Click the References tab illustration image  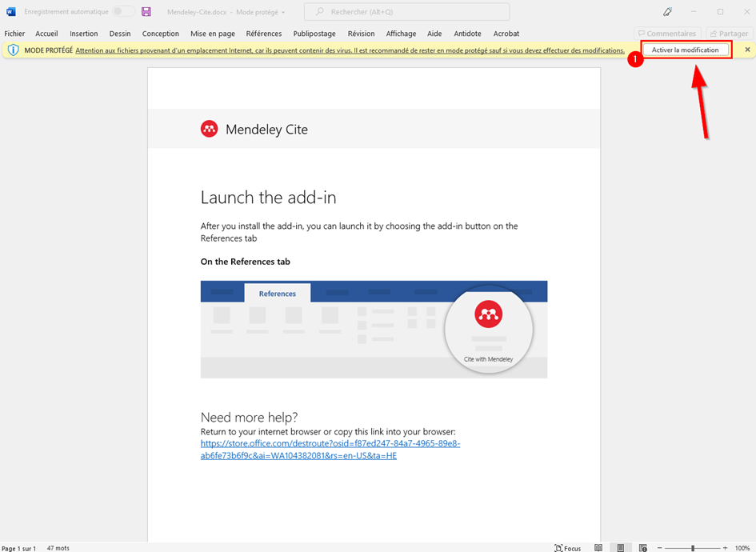(x=374, y=330)
